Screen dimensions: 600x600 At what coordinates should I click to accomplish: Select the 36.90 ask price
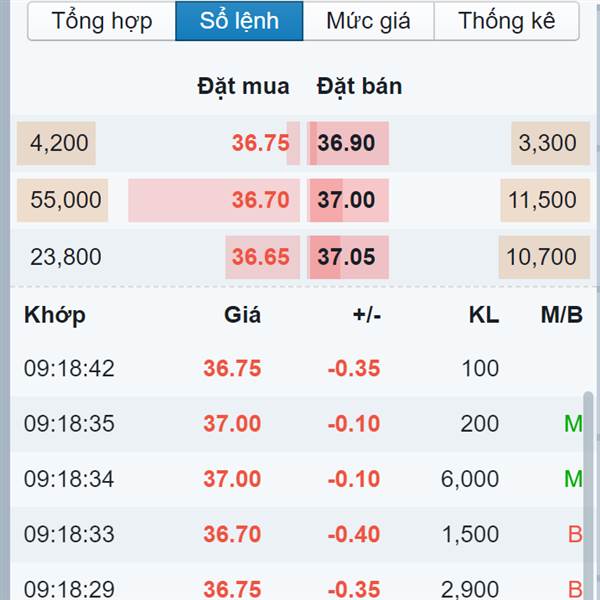346,143
